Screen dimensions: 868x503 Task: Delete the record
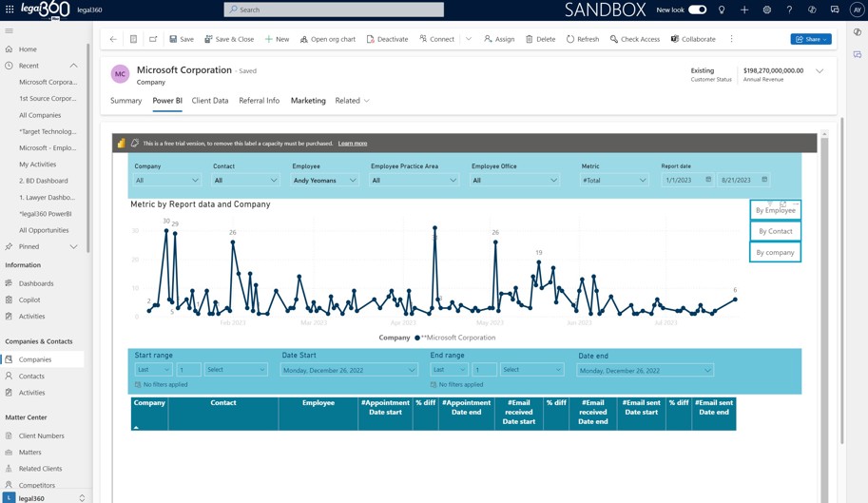point(540,39)
